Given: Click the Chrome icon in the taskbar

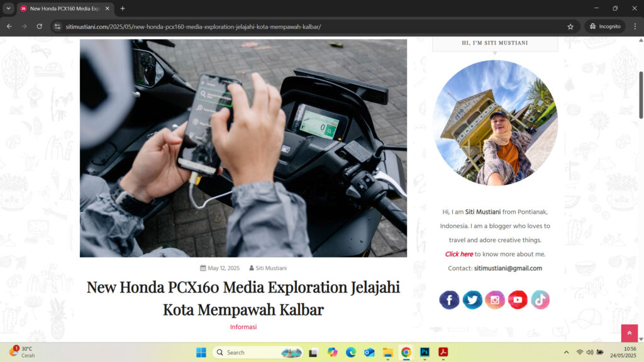Looking at the screenshot, I should tap(406, 352).
